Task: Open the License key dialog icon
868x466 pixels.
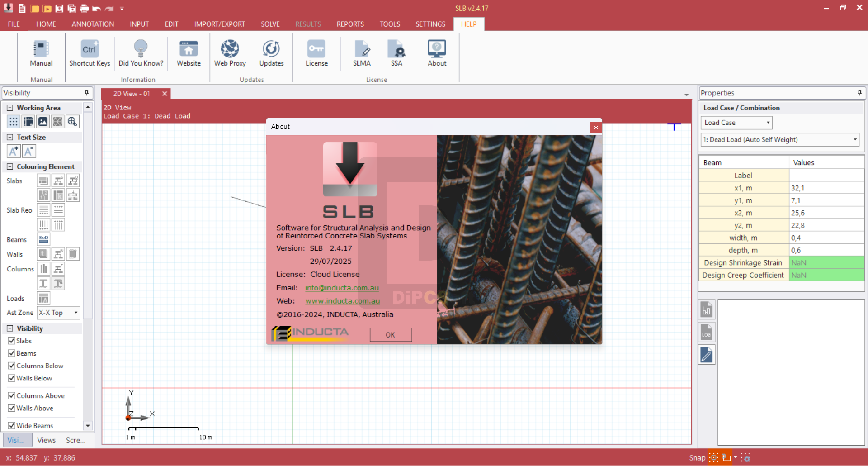Action: 316,48
